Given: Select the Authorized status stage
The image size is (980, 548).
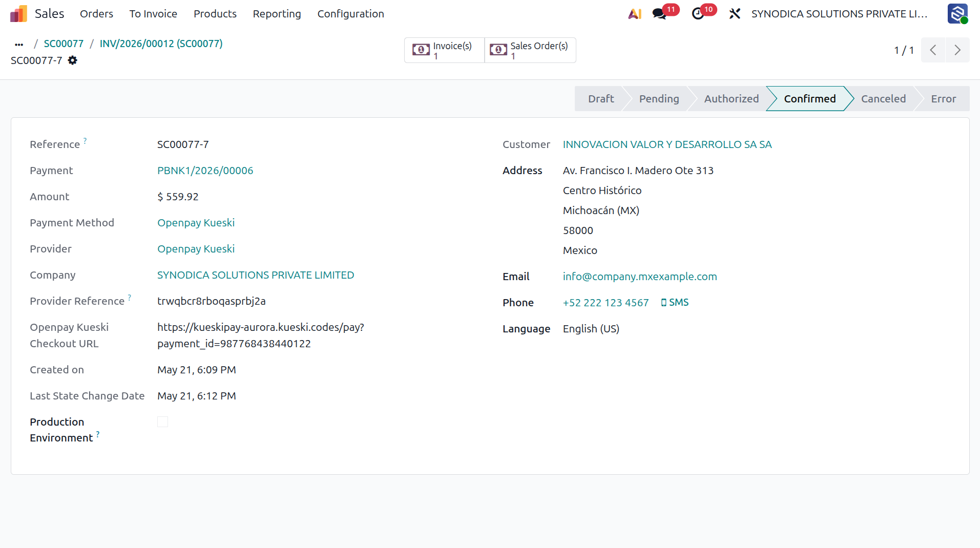Looking at the screenshot, I should tap(731, 99).
